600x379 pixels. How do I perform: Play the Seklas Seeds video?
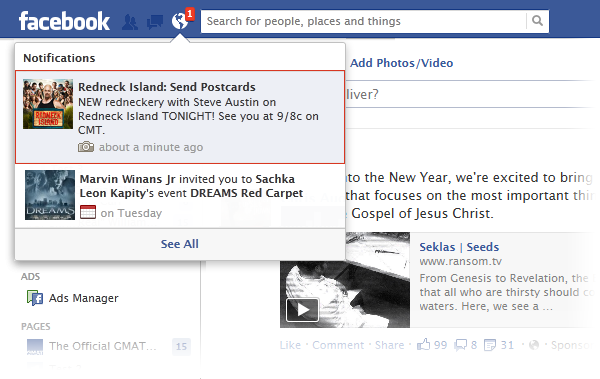tap(303, 309)
